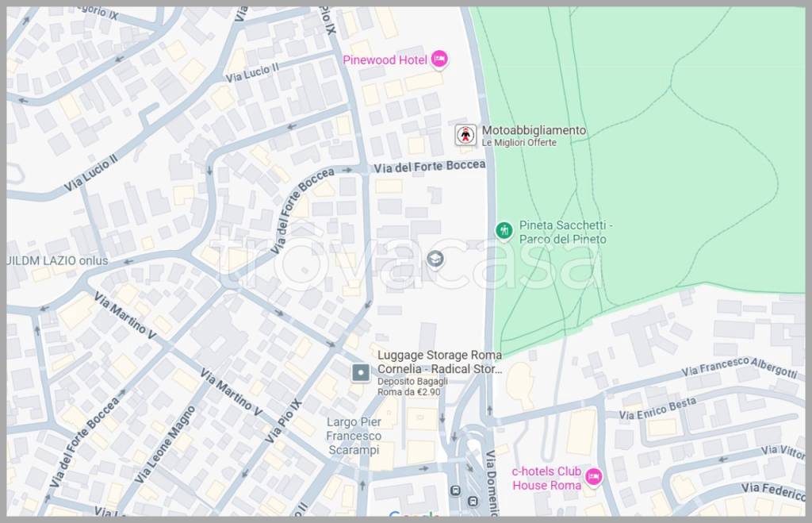The image size is (812, 523).
Task: Open the Luggage Storage Roma square marker
Action: click(x=361, y=371)
